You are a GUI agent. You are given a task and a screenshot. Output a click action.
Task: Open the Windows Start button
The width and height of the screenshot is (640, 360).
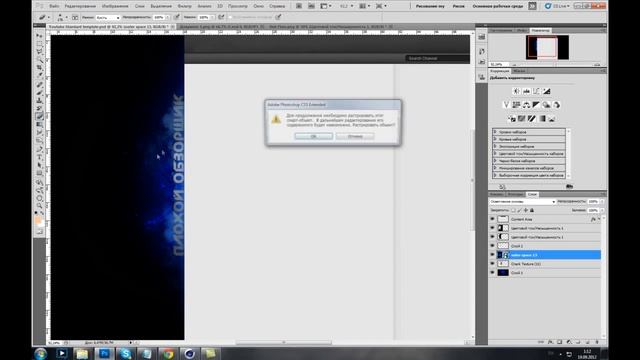coord(40,353)
